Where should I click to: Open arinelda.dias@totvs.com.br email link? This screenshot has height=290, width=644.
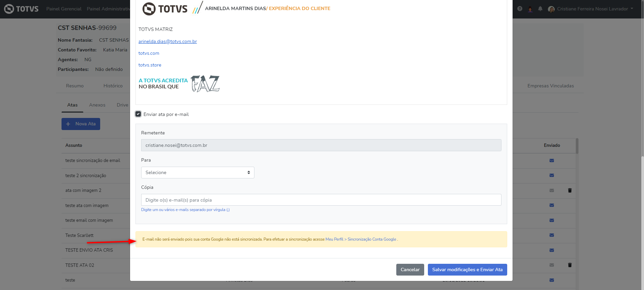coord(168,41)
